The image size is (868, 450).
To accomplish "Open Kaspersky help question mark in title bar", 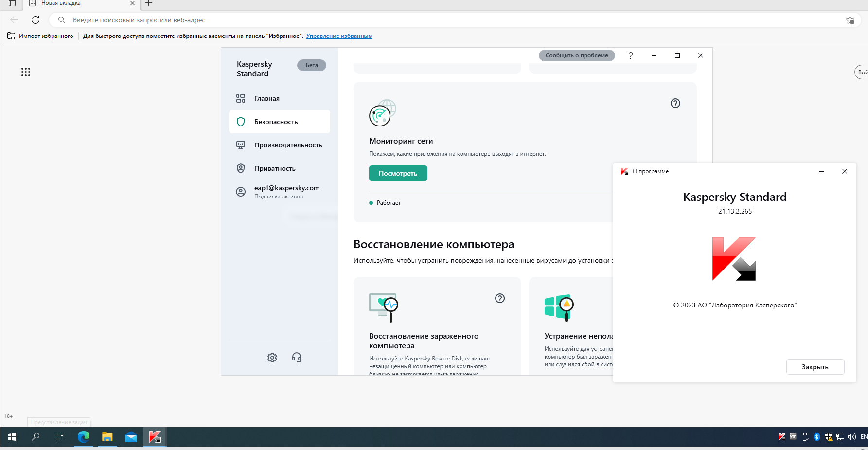I will click(x=631, y=55).
